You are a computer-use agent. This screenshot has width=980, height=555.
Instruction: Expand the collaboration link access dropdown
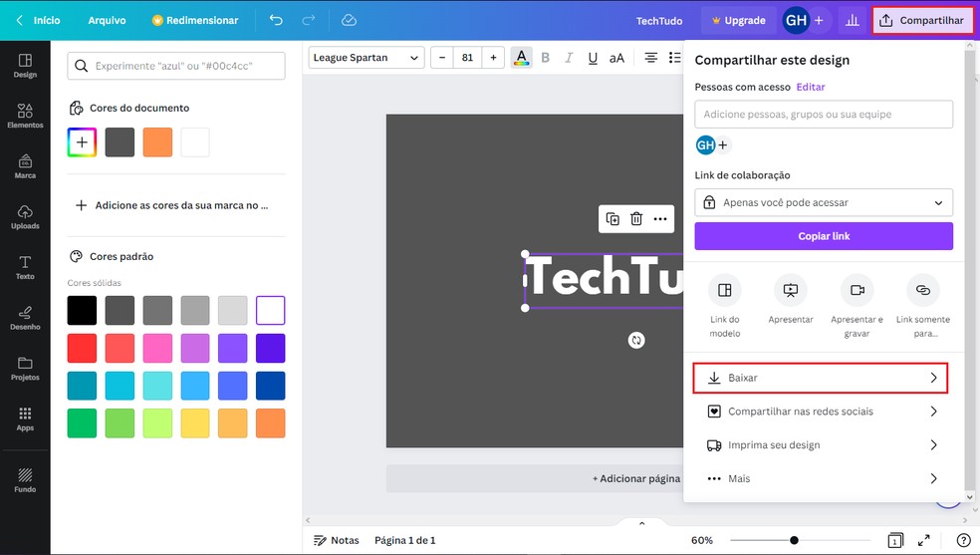pos(824,202)
